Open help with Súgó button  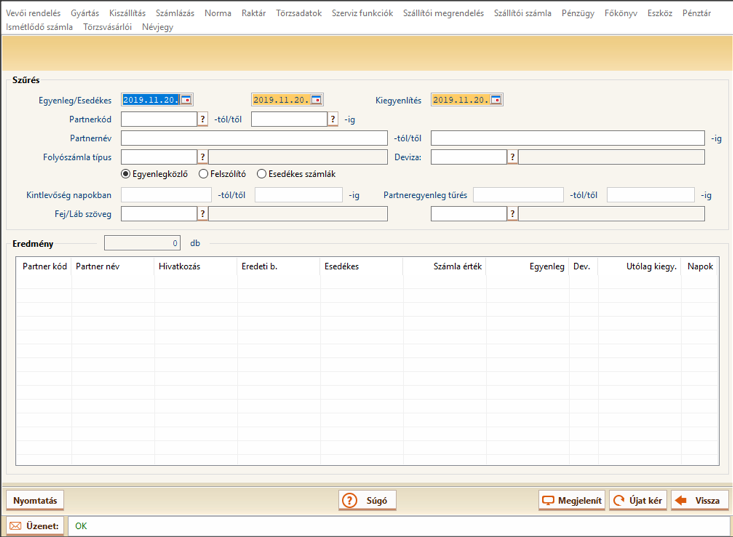[x=367, y=501]
